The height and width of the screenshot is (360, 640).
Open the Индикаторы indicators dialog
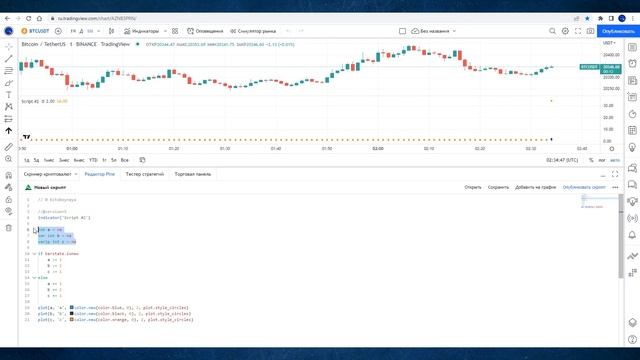tap(141, 31)
